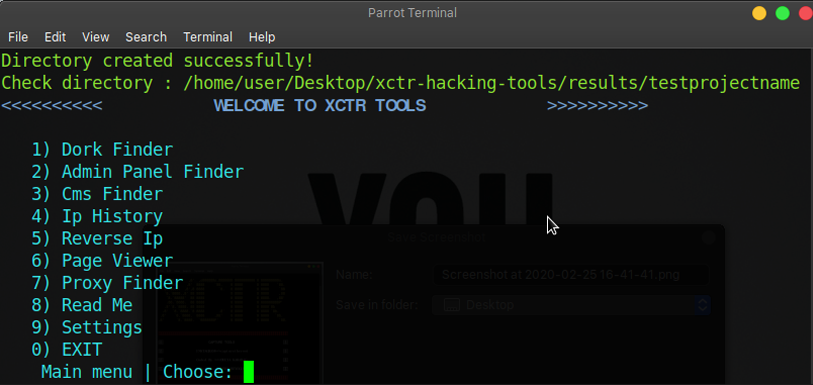
Task: Click the dimmed screenshot preview thumbnail
Action: click(240, 323)
